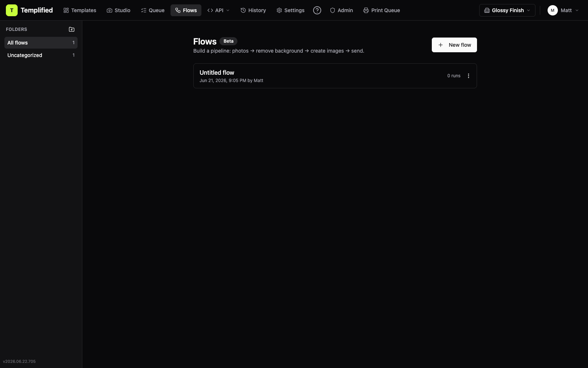The width and height of the screenshot is (588, 368).
Task: Select the All flows folder
Action: coord(41,43)
